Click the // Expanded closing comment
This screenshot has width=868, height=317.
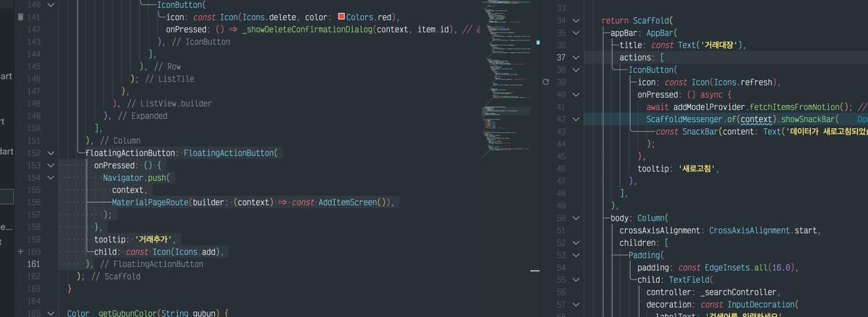coord(141,116)
